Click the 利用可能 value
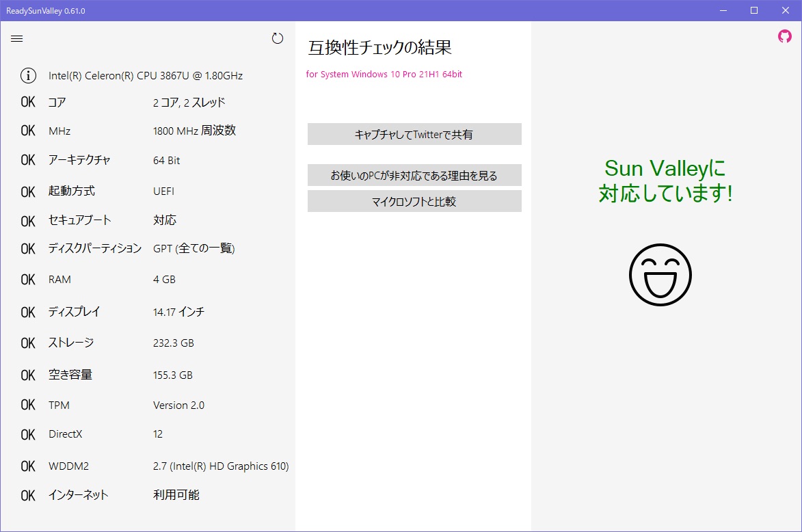The width and height of the screenshot is (802, 532). [x=176, y=494]
